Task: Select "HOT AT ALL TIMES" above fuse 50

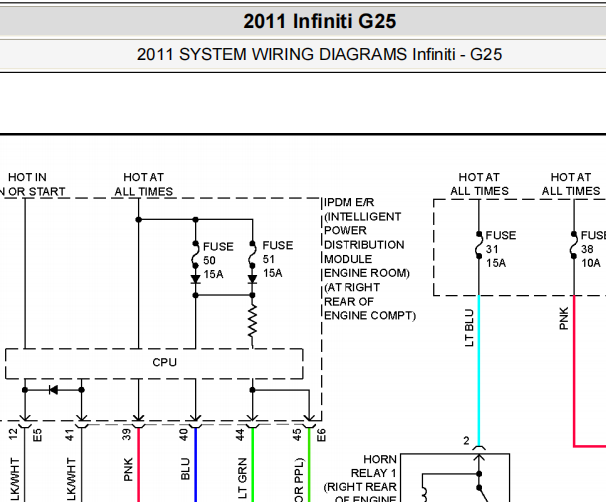Action: coord(143,184)
